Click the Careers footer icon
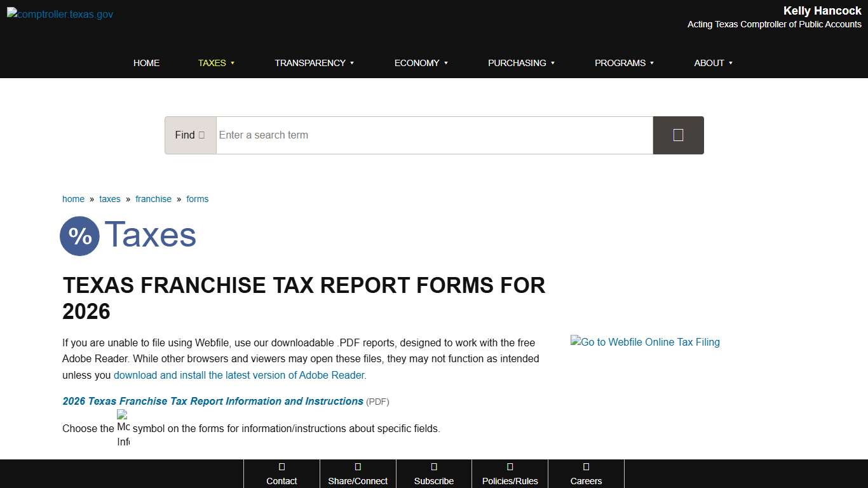Screen dimensions: 868x488 click(x=586, y=468)
